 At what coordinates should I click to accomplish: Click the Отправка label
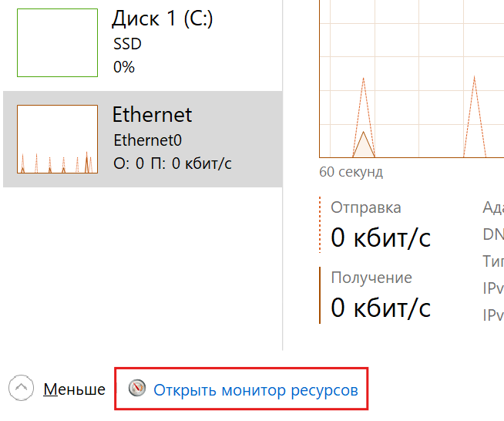click(x=365, y=207)
